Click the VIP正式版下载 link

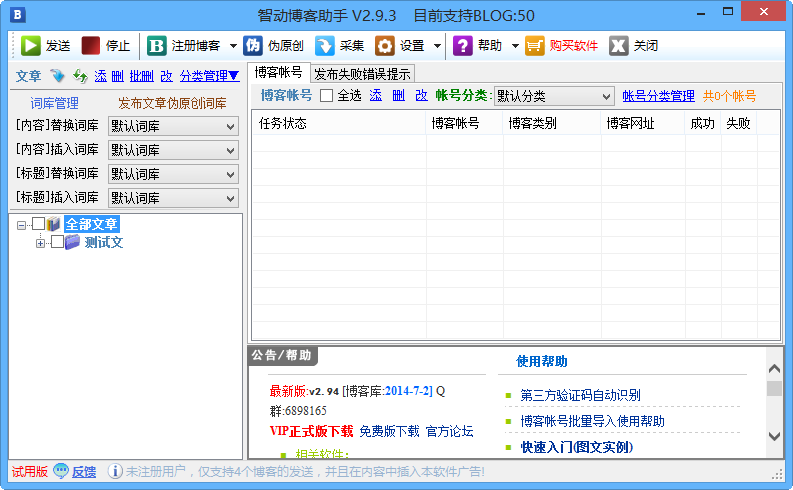[x=311, y=431]
